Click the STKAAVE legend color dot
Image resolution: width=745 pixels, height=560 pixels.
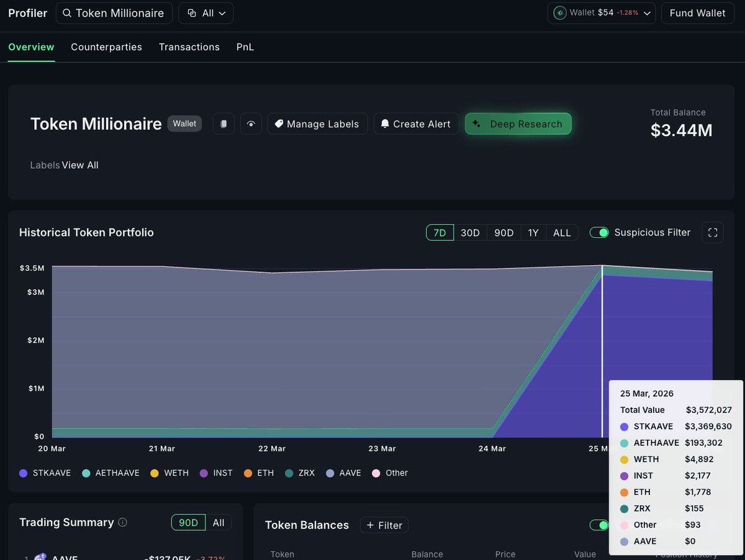24,473
